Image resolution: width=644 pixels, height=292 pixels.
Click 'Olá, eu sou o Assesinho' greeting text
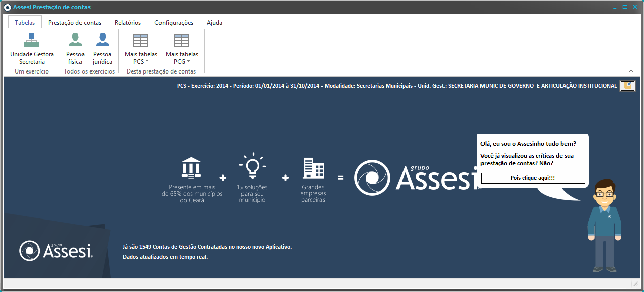tap(528, 144)
